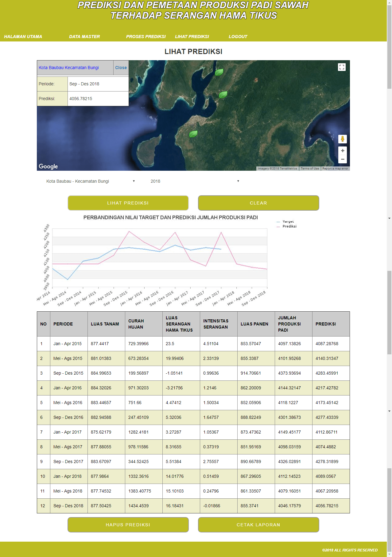
Task: Click the topmost green leaf marker
Action: (x=219, y=72)
